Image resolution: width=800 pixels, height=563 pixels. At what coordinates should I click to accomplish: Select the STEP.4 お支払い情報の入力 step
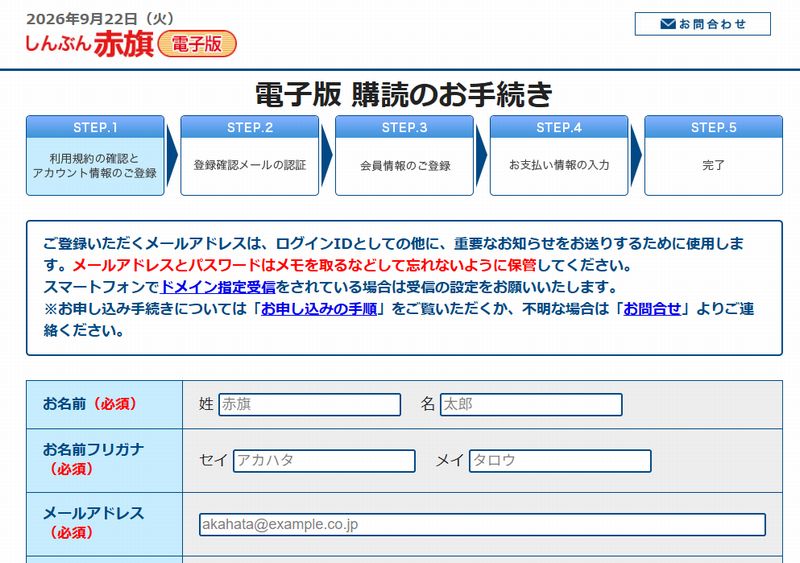[559, 156]
